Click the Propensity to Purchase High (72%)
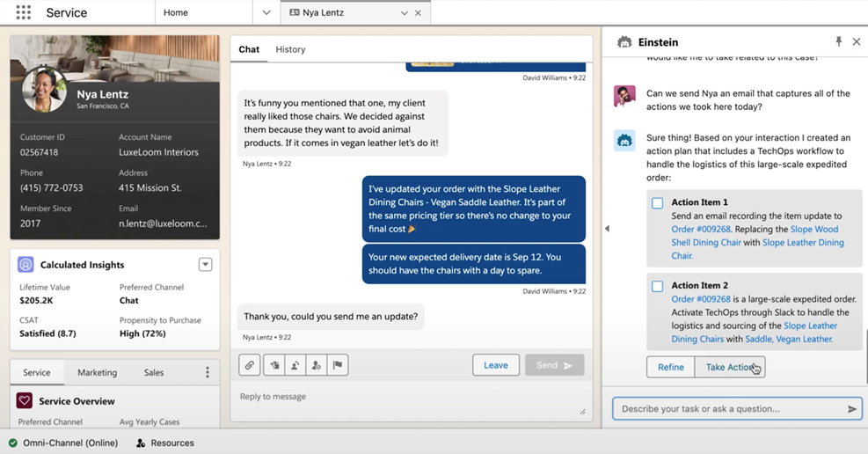This screenshot has height=454, width=868. point(142,333)
